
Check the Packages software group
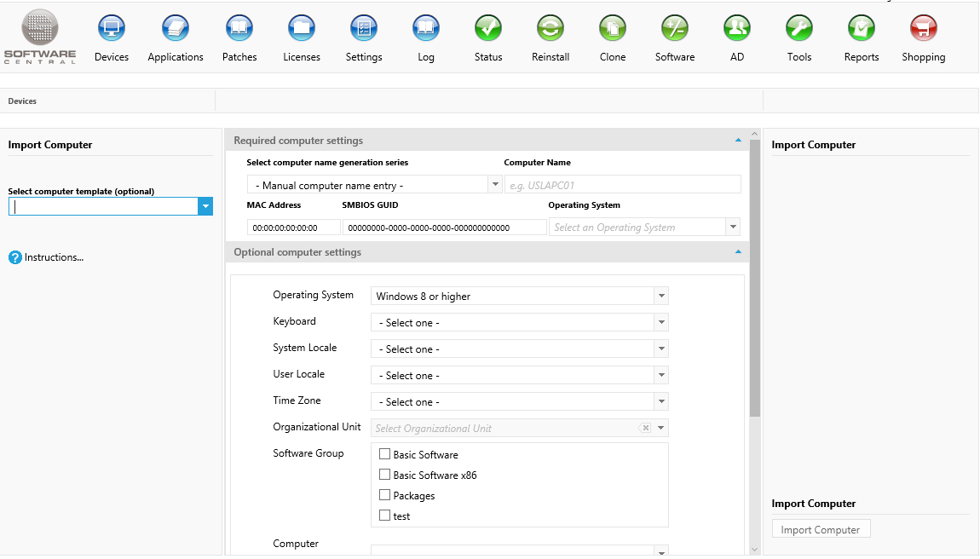(x=385, y=496)
